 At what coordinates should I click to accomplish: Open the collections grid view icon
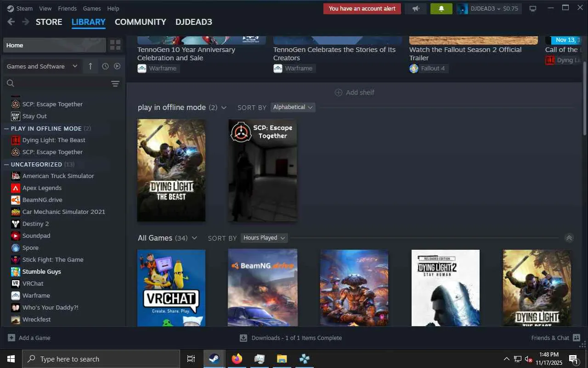point(115,45)
